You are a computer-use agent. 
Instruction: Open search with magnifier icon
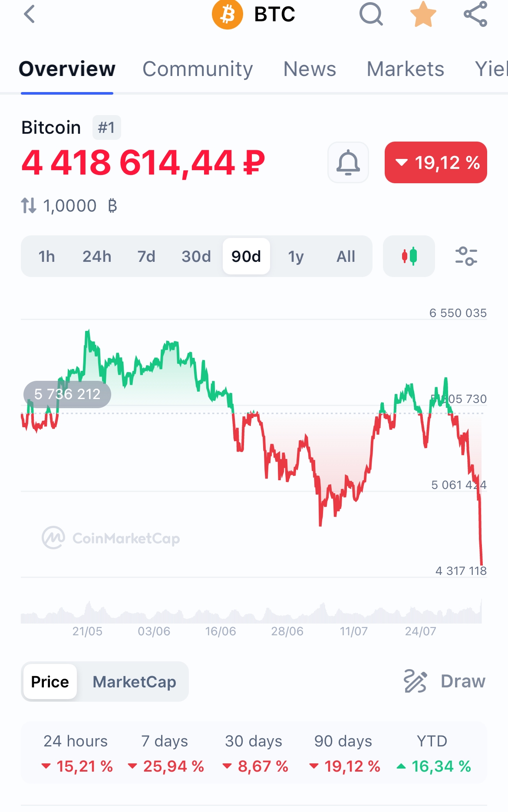[371, 14]
